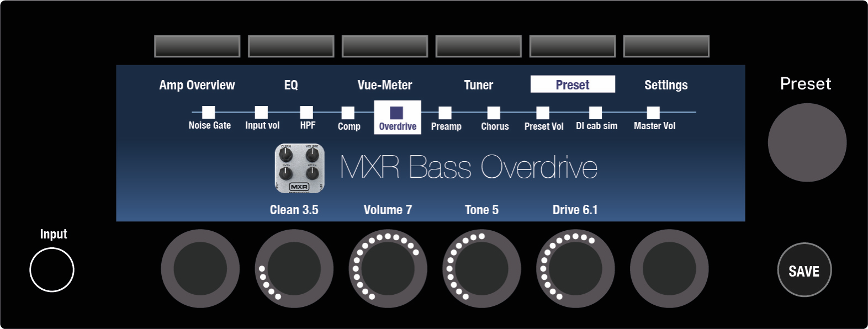Open the Settings tab
Image resolution: width=868 pixels, height=329 pixels.
(666, 85)
